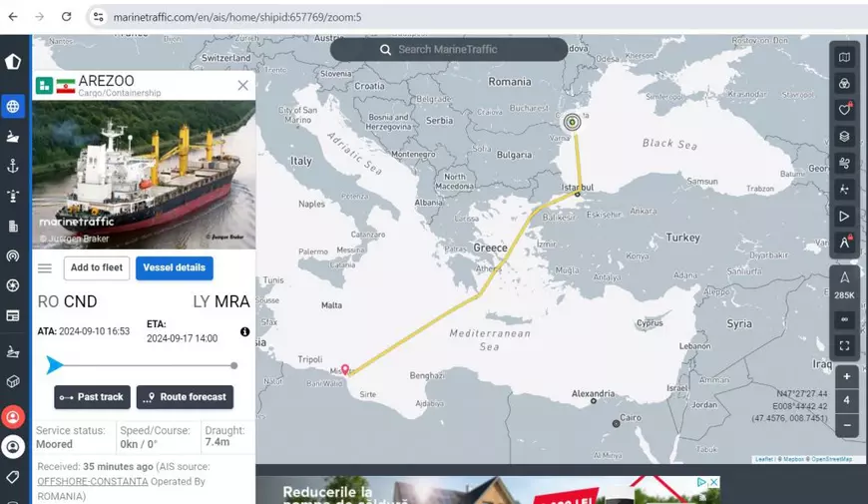The width and height of the screenshot is (868, 504).
Task: Click the ETA value 2024-09-17 14:00
Action: click(x=183, y=338)
